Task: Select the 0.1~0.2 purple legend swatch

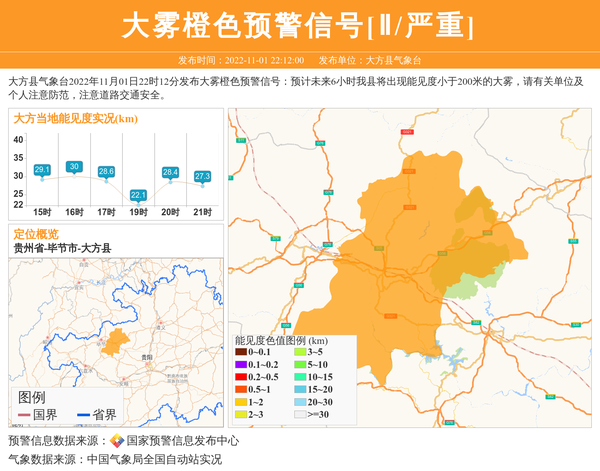Action: pos(241,365)
